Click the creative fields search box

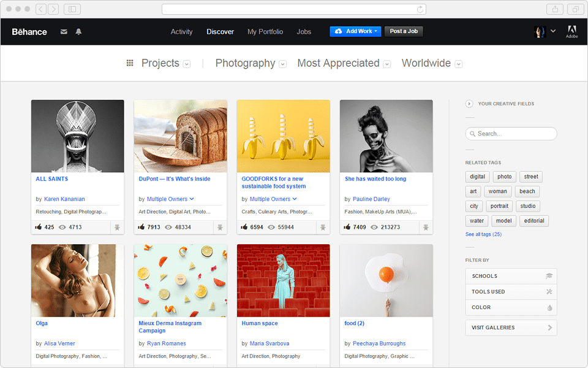coord(511,134)
